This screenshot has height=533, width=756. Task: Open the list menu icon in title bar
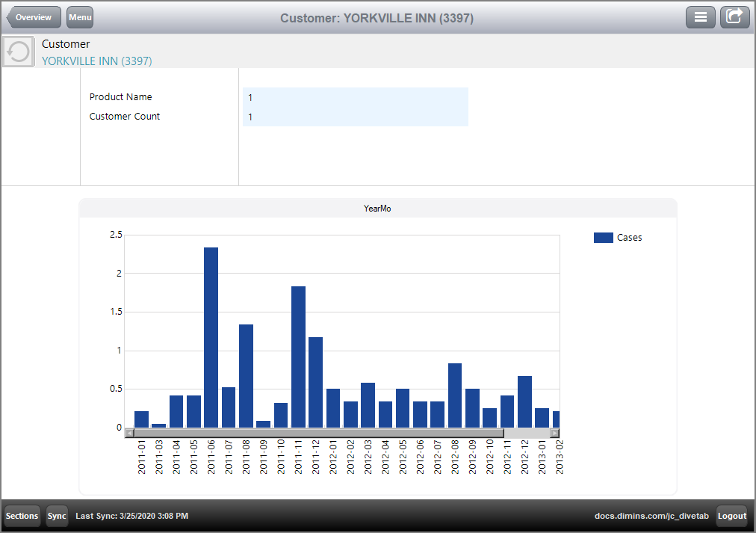click(700, 16)
